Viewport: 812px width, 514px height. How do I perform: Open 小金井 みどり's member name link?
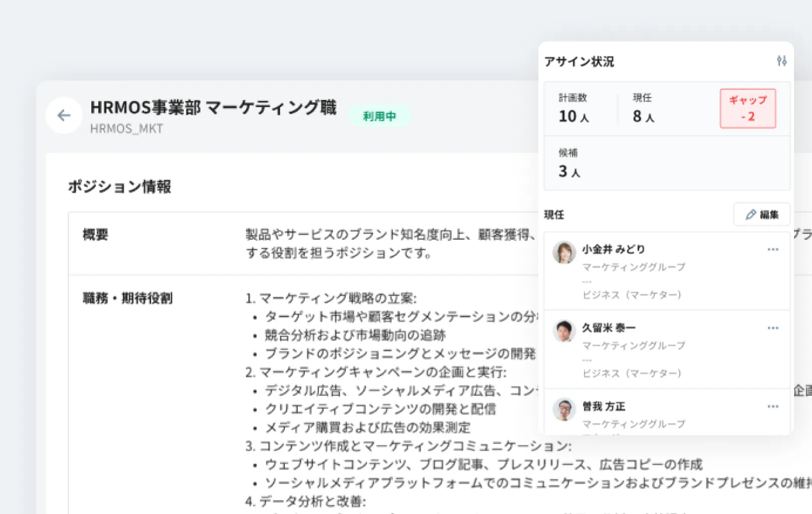point(613,248)
